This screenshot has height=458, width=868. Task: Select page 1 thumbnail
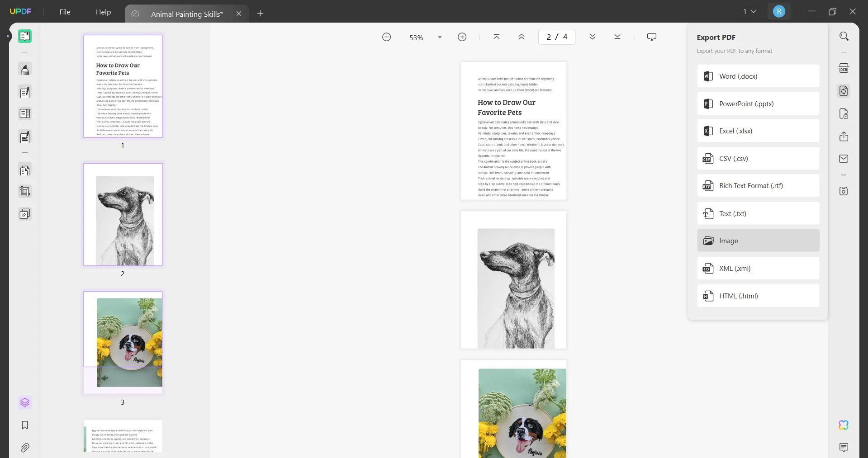click(123, 86)
